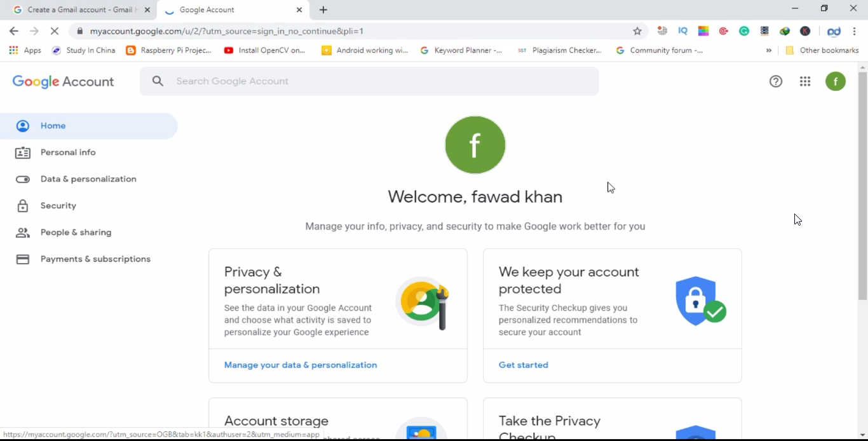Click the vertical page scrollbar

pos(862,186)
